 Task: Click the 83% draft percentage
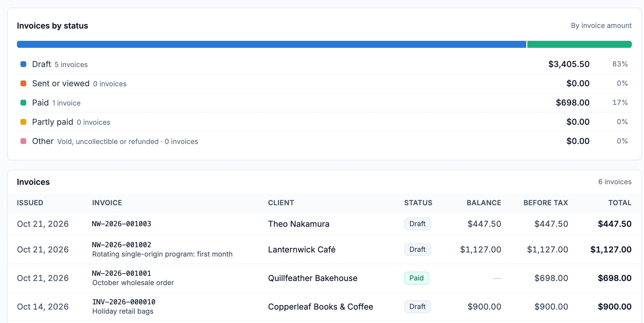620,64
